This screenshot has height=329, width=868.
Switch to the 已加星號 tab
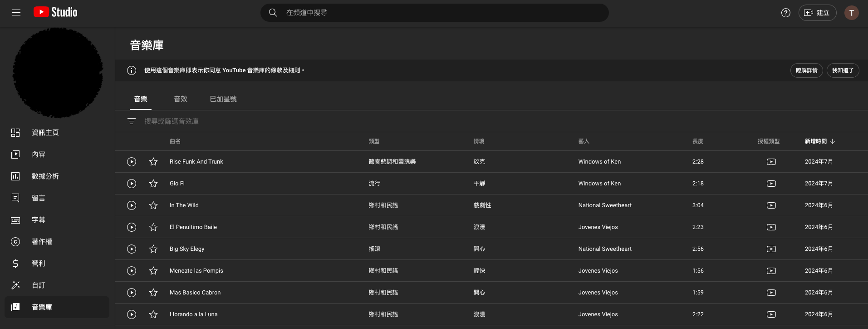coord(223,99)
